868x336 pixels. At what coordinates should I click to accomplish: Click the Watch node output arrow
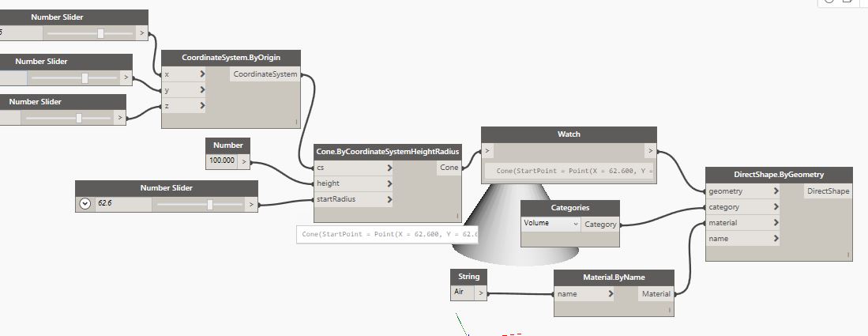648,150
